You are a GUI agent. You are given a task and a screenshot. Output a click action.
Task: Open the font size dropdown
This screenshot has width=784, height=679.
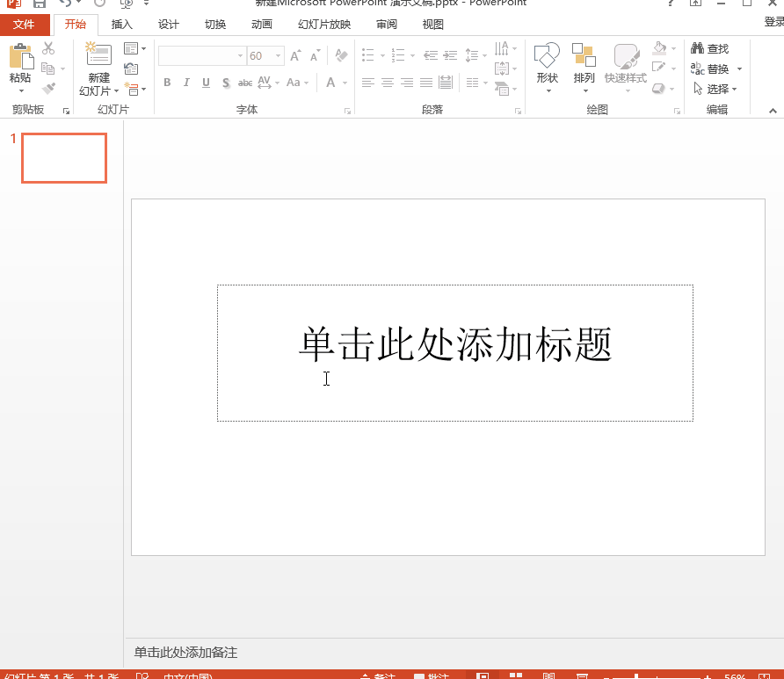pos(277,55)
